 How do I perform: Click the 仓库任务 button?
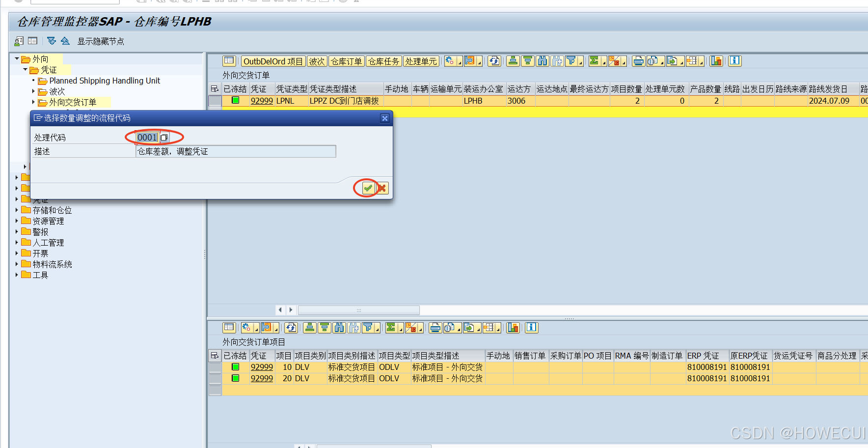383,61
